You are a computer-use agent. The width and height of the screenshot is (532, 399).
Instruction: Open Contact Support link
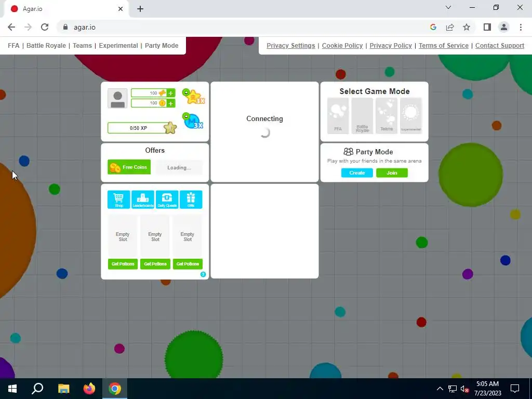tap(500, 46)
